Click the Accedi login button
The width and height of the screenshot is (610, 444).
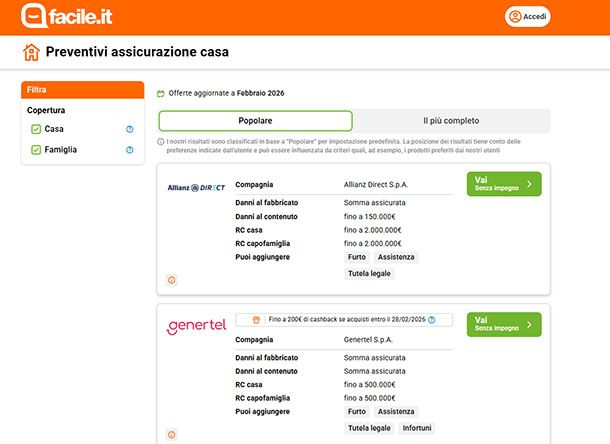[528, 17]
